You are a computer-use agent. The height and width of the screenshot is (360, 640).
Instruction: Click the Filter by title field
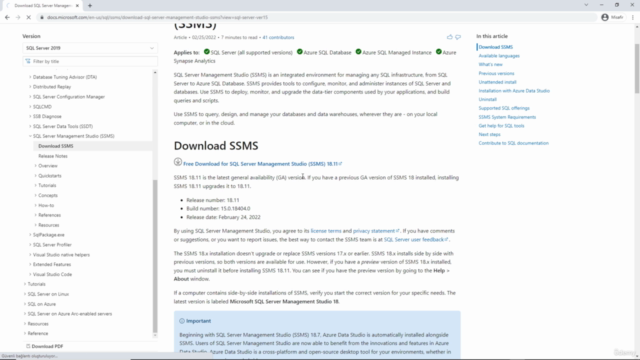90,61
